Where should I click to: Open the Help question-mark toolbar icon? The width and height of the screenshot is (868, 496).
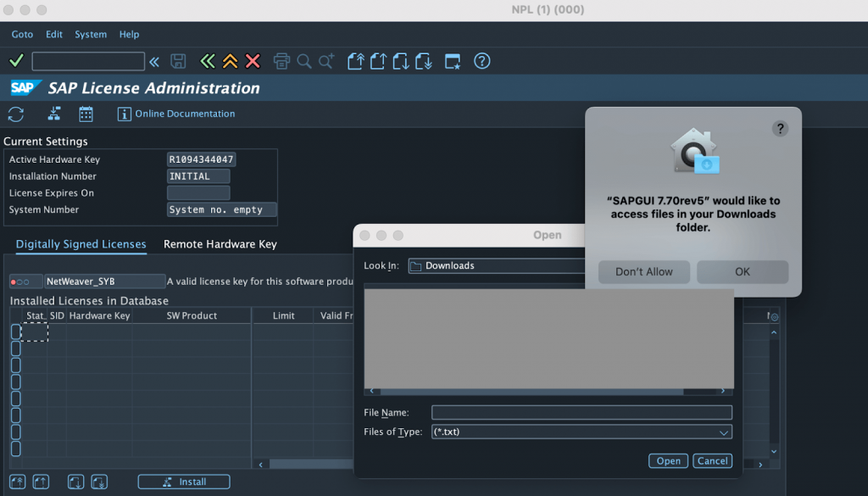(x=482, y=61)
